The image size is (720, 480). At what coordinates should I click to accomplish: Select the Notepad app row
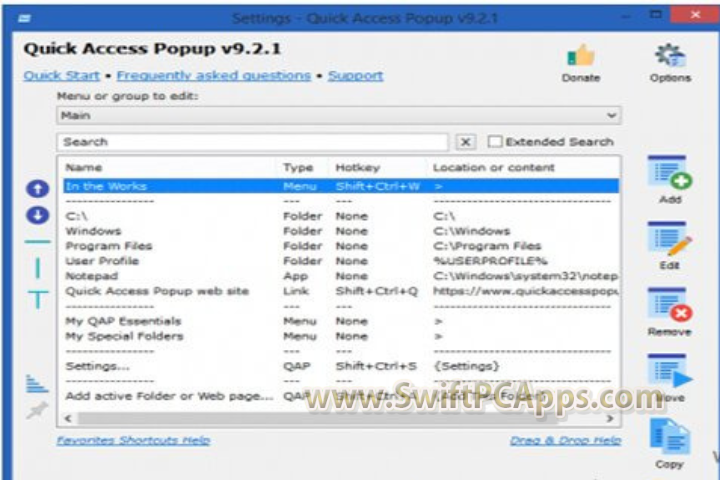[x=341, y=276]
